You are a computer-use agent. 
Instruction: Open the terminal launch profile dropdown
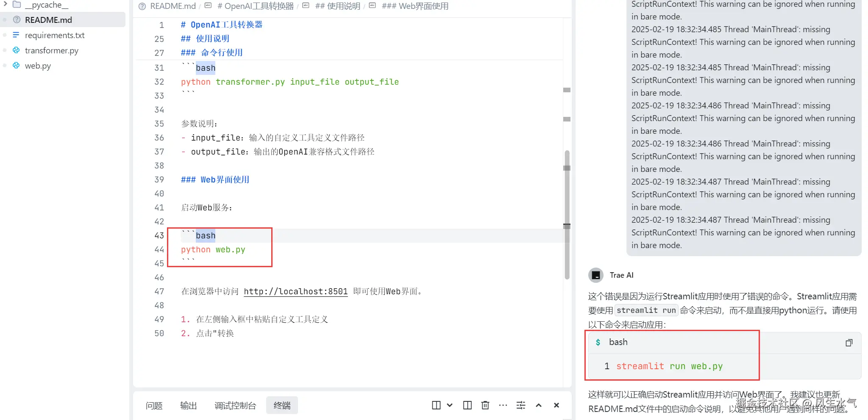[450, 405]
